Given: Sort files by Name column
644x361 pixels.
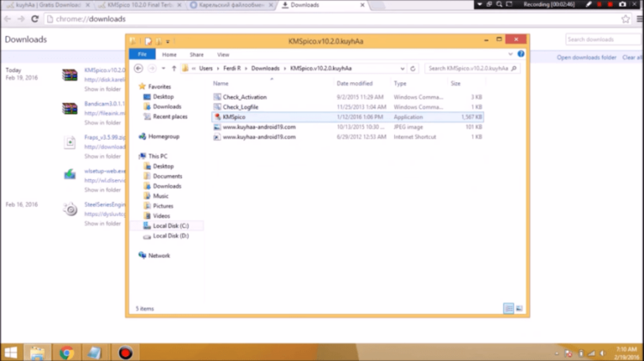Looking at the screenshot, I should click(221, 83).
